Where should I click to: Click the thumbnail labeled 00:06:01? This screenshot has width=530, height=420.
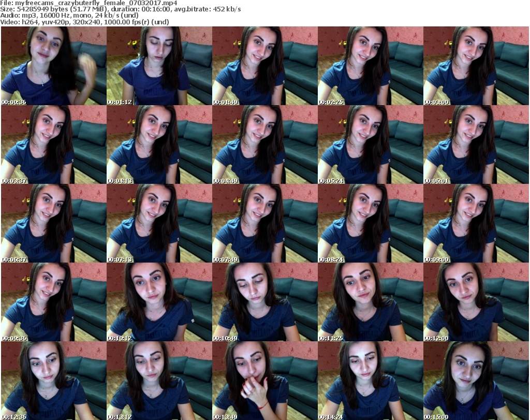coord(476,144)
